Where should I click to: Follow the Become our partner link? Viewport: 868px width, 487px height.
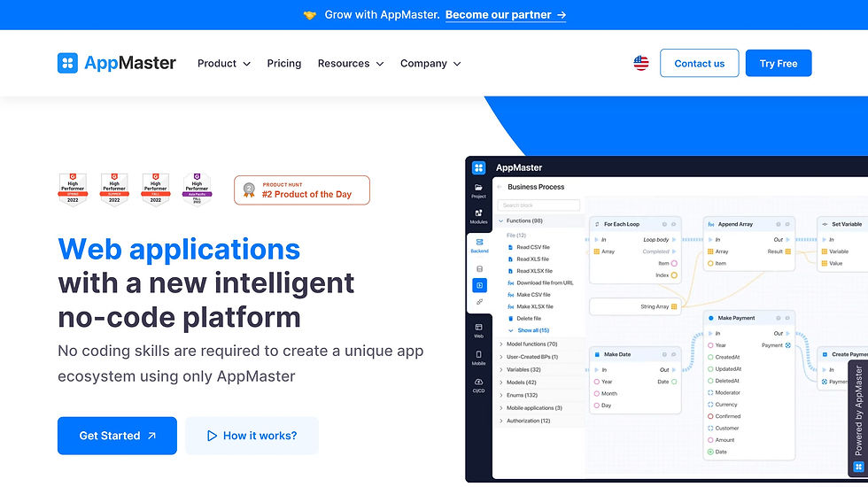(506, 15)
